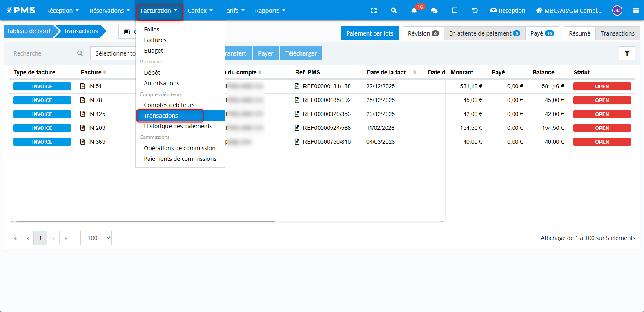Expand the Rapports menu
This screenshot has width=644, height=312.
click(270, 11)
